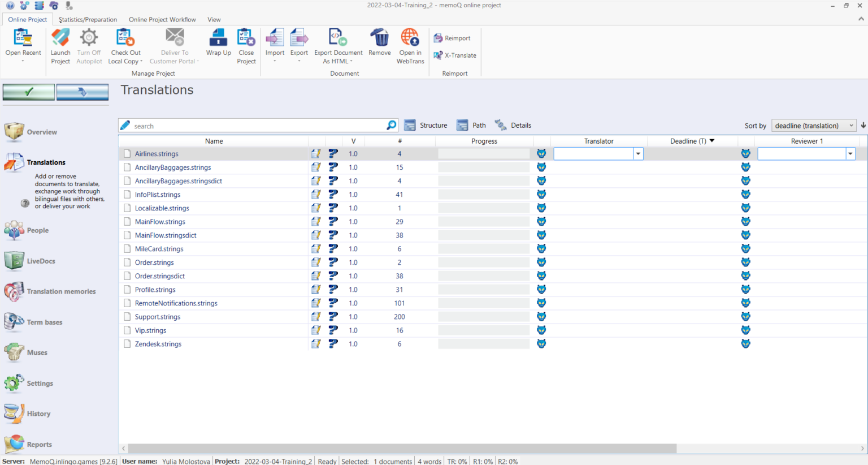Viewport: 868px width, 465px height.
Task: Click the reviewer user icon for Profile.strings
Action: click(746, 289)
